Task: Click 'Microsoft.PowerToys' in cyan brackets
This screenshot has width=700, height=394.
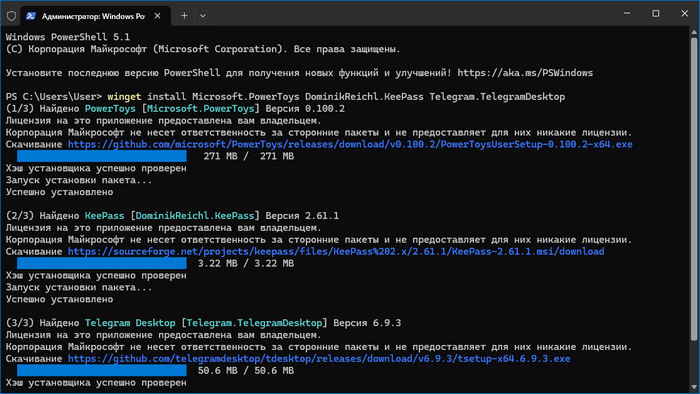Action: pyautogui.click(x=200, y=108)
